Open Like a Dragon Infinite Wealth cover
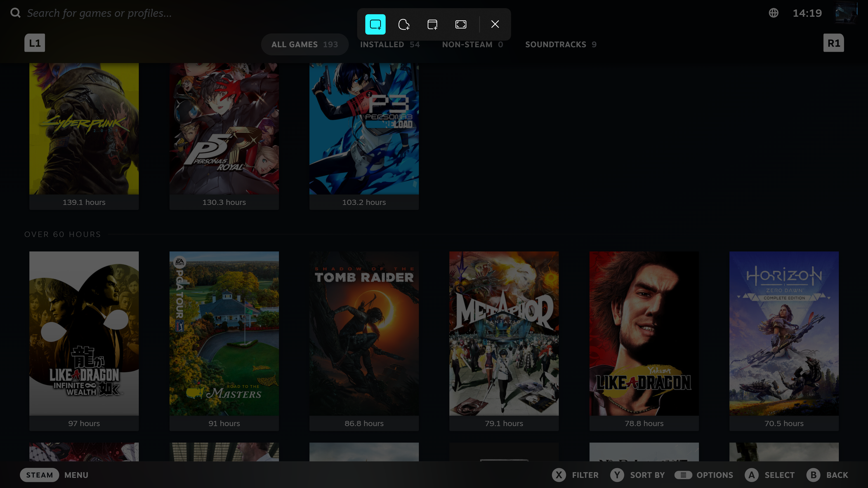Image resolution: width=868 pixels, height=488 pixels. tap(84, 333)
